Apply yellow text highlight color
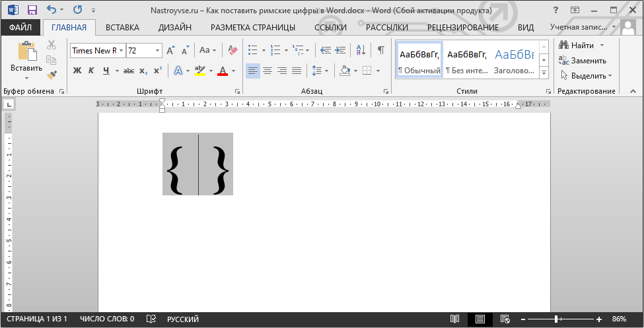This screenshot has width=644, height=328. [x=200, y=71]
